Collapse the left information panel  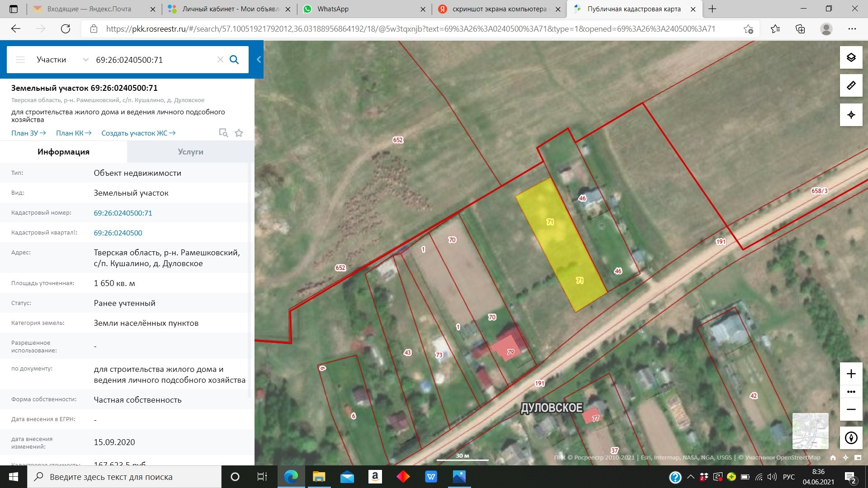point(259,59)
